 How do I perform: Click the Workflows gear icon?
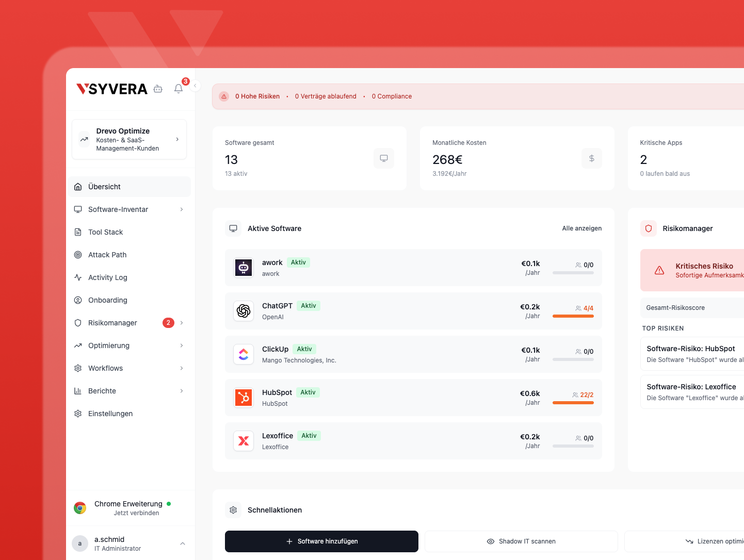[x=78, y=368]
